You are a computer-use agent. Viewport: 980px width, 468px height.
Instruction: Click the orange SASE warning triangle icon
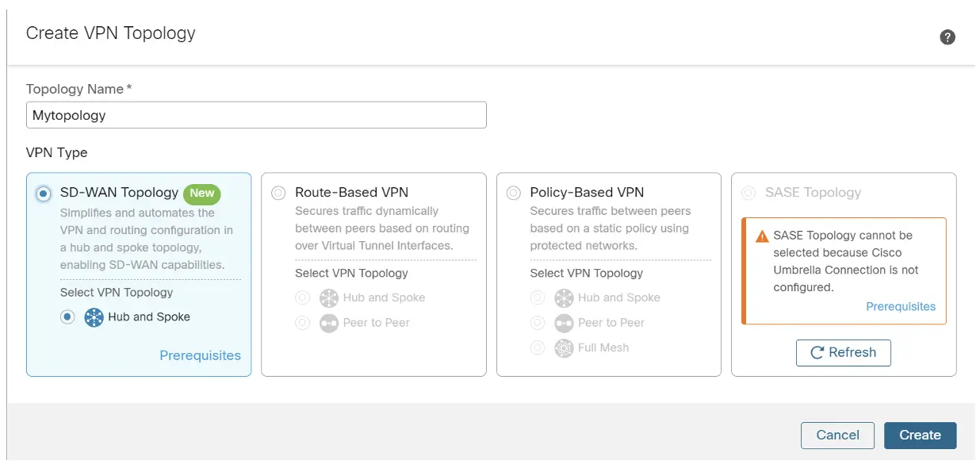coord(762,236)
